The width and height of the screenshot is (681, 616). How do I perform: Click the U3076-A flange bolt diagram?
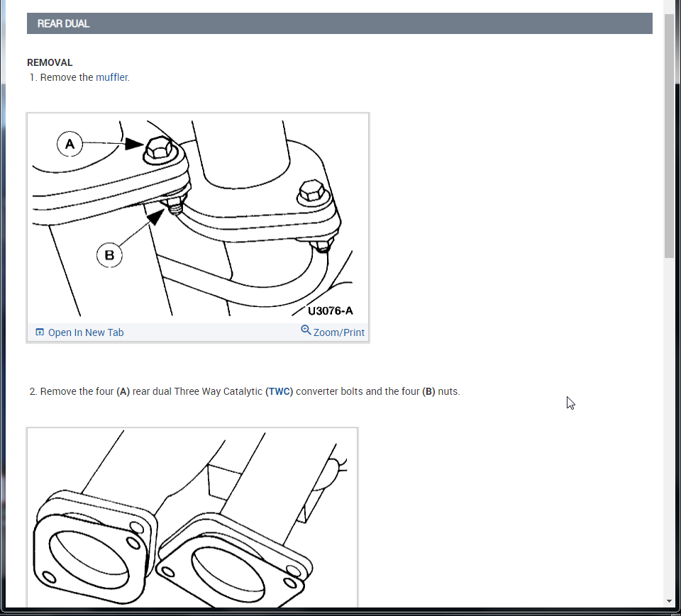[198, 218]
